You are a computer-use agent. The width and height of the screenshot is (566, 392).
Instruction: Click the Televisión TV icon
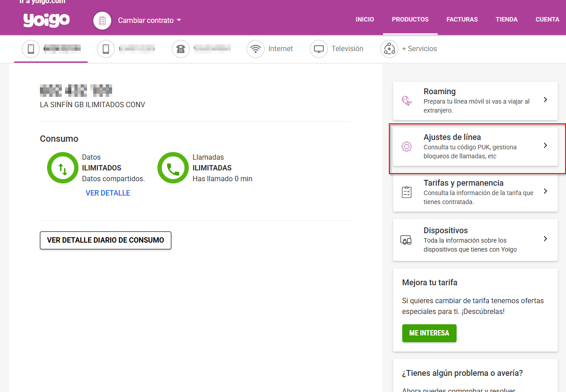[318, 49]
